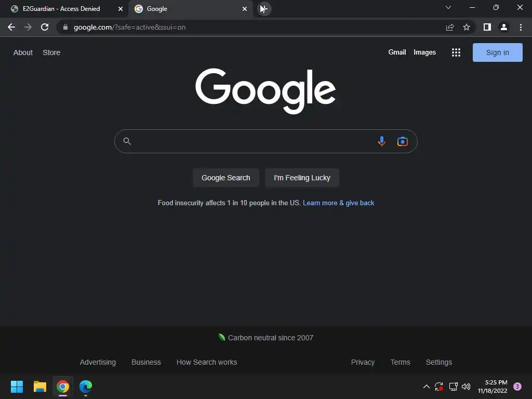Click the address bar URL text
Viewport: 532px width, 399px height.
click(x=129, y=27)
